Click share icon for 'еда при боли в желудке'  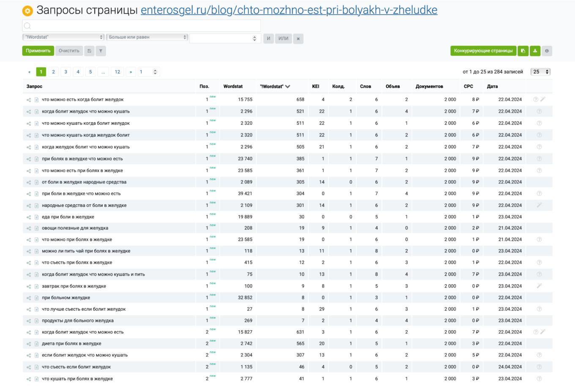29,217
